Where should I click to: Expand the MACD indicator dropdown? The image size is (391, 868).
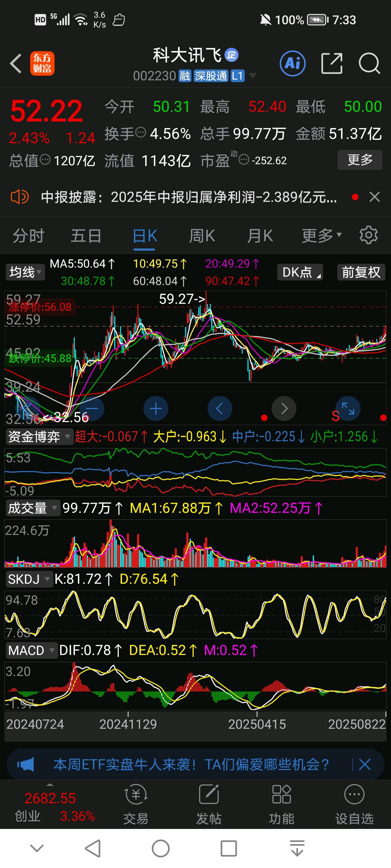(x=31, y=651)
